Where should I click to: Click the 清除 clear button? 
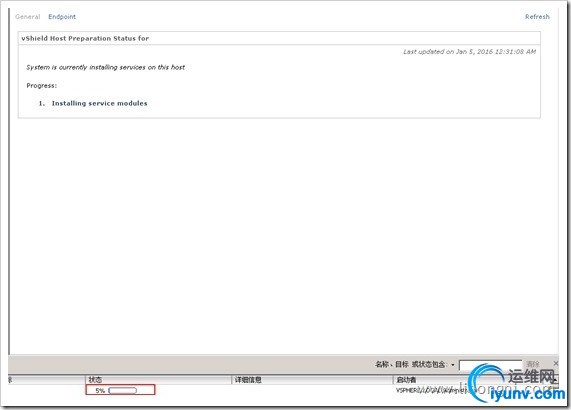(532, 364)
